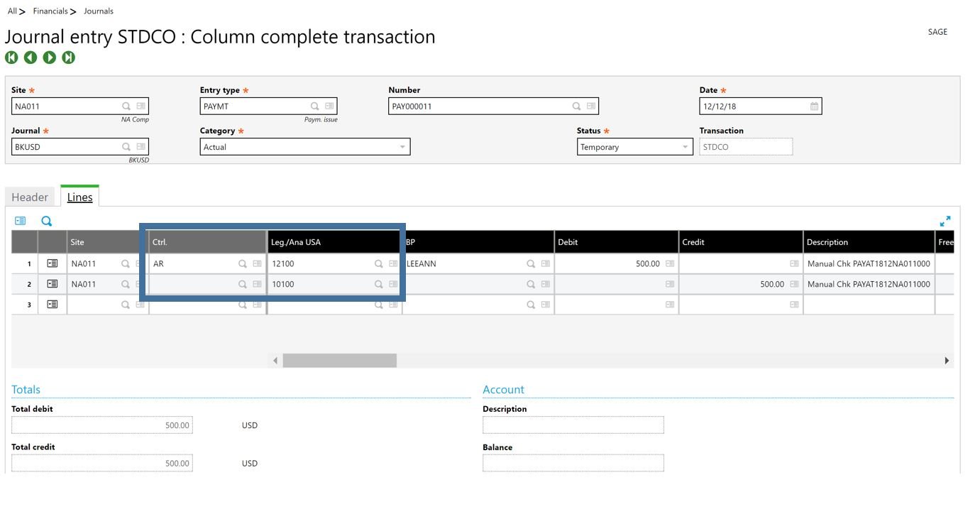Select the Lines tab
980x519 pixels.
pyautogui.click(x=79, y=197)
